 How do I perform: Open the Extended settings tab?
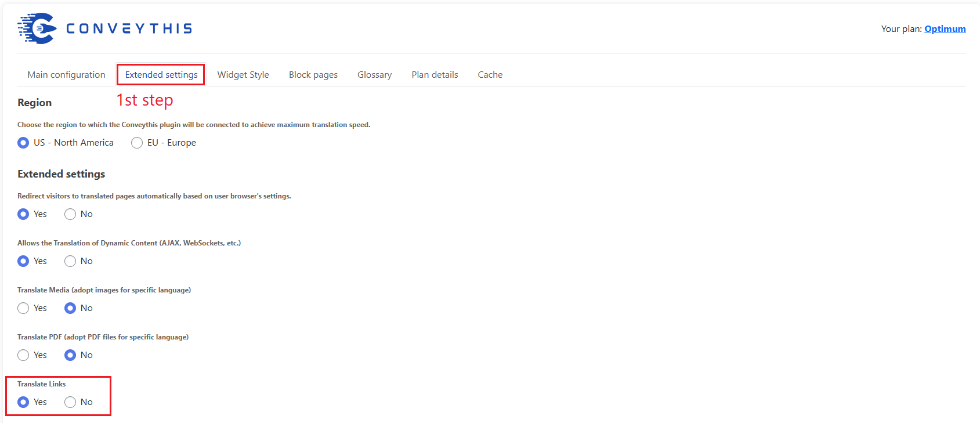coord(161,75)
